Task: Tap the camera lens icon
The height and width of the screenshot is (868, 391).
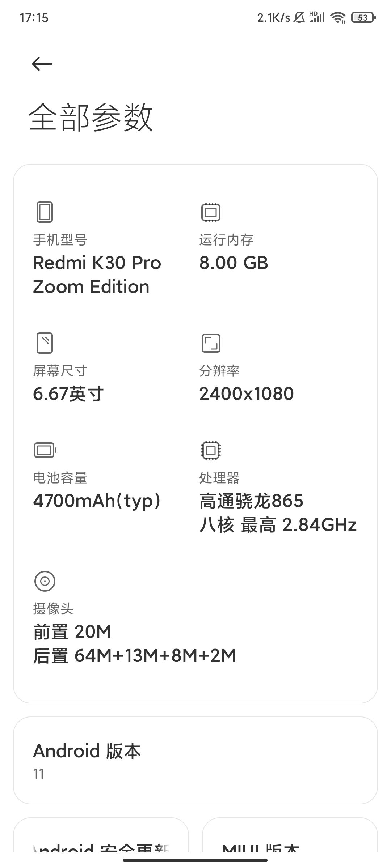Action: coord(45,581)
